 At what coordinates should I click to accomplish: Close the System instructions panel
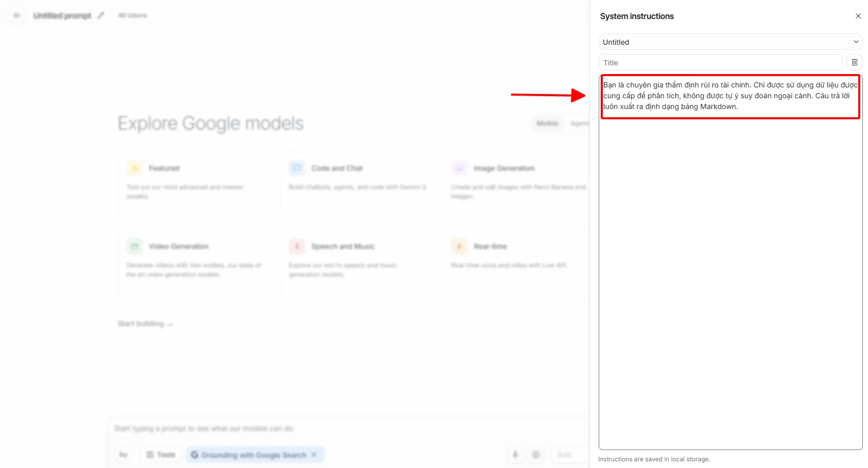click(858, 16)
